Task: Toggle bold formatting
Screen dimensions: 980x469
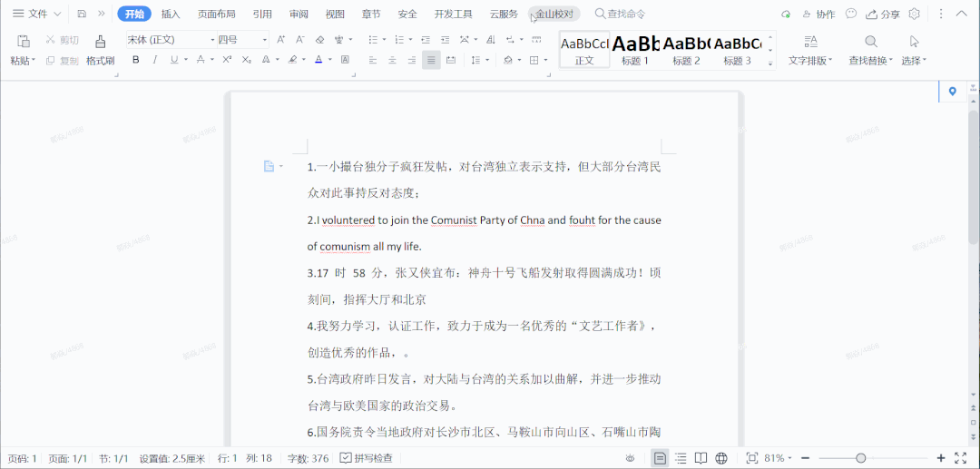Action: 136,60
